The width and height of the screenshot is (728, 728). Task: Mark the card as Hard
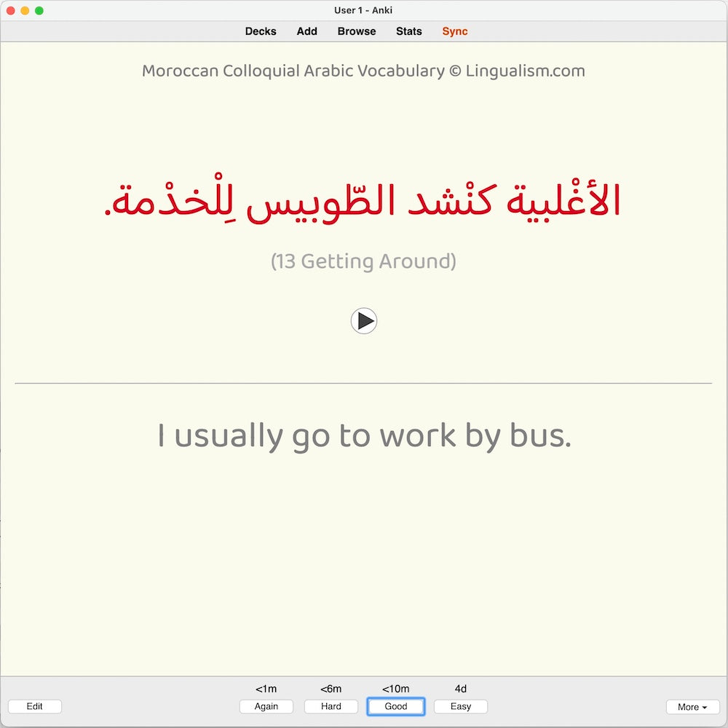(331, 706)
